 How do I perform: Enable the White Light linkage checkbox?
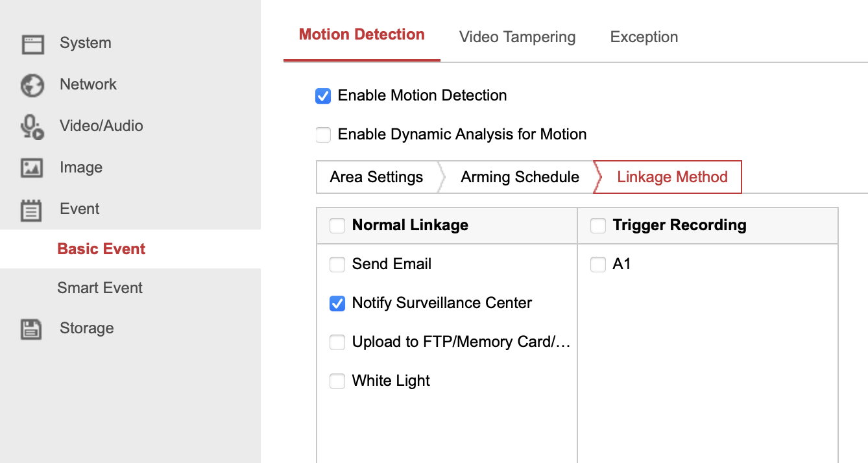coord(337,381)
